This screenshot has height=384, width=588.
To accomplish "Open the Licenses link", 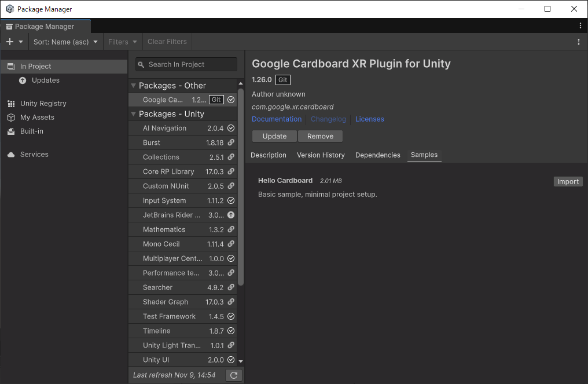I will (370, 119).
